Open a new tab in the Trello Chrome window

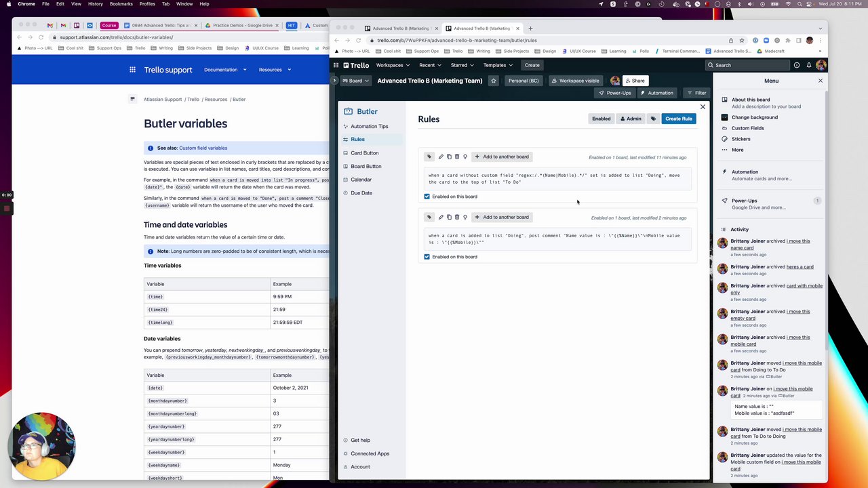click(530, 28)
